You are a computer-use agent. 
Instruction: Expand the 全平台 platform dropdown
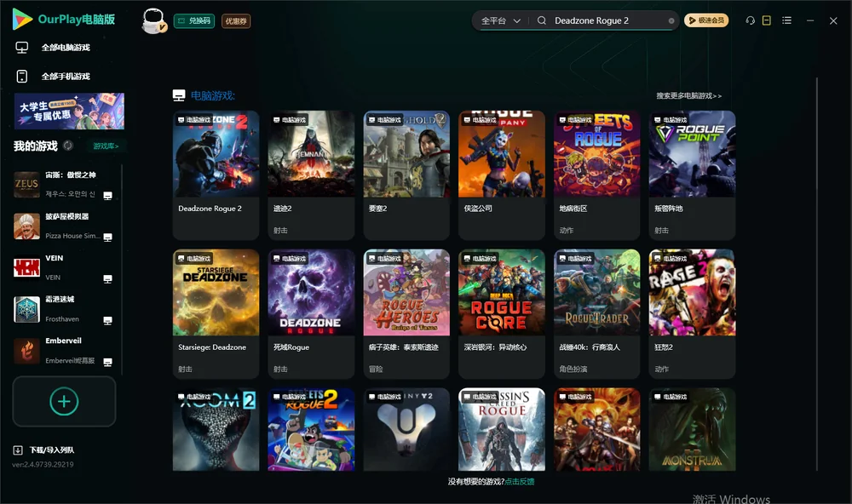[501, 20]
